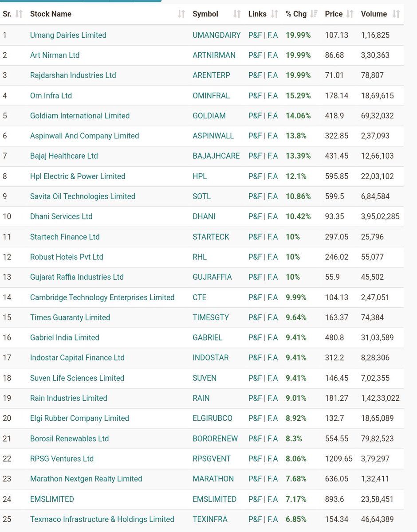417x532 pixels.
Task: Open Rain Industries Limited link
Action: [x=69, y=398]
